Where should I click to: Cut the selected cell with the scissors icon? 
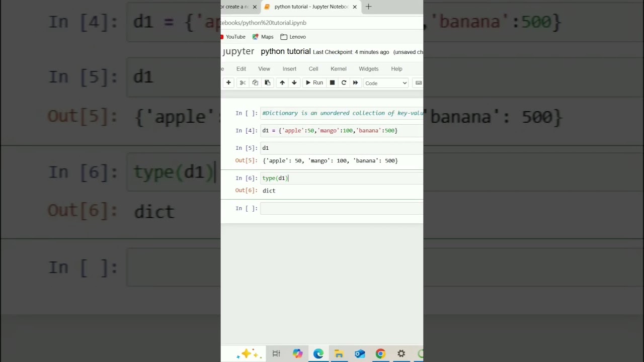pos(243,83)
